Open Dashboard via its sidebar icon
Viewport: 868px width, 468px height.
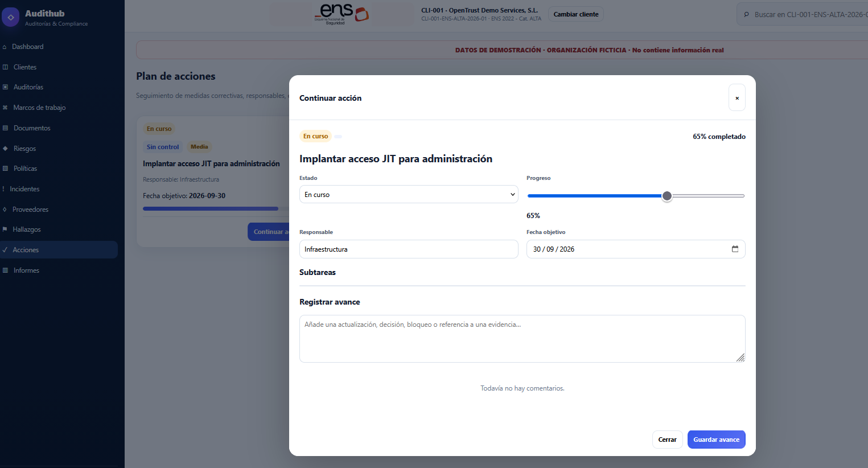point(5,47)
